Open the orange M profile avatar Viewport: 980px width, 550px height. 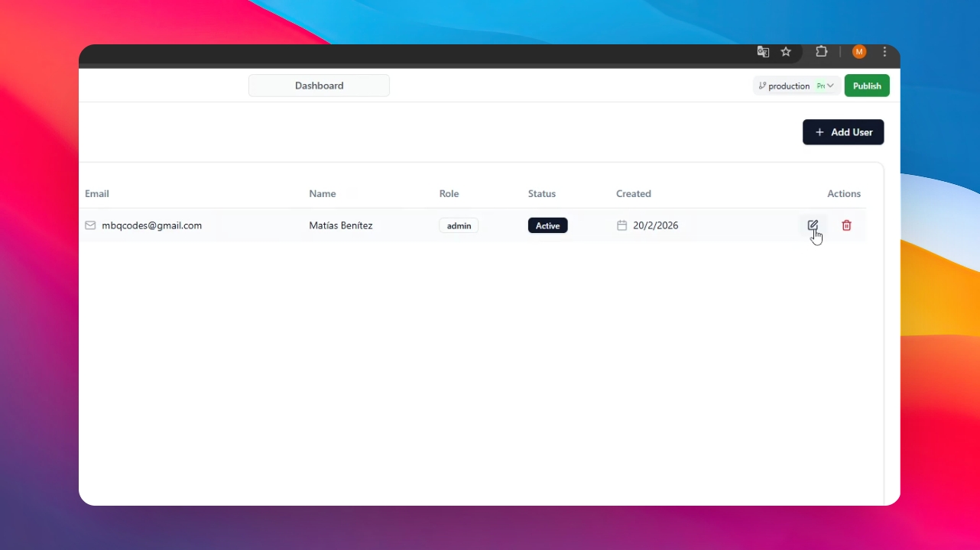[x=859, y=52]
